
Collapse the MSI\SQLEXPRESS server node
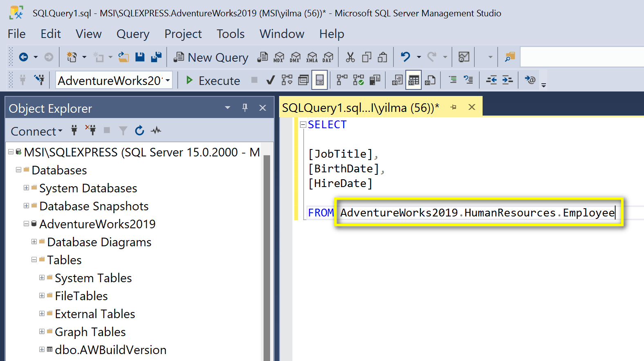point(11,152)
